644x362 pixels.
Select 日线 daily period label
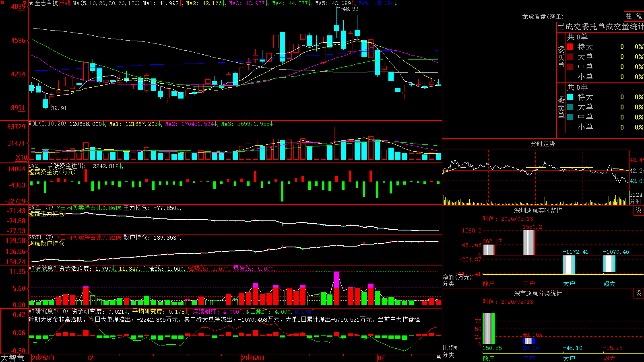[x=65, y=3]
